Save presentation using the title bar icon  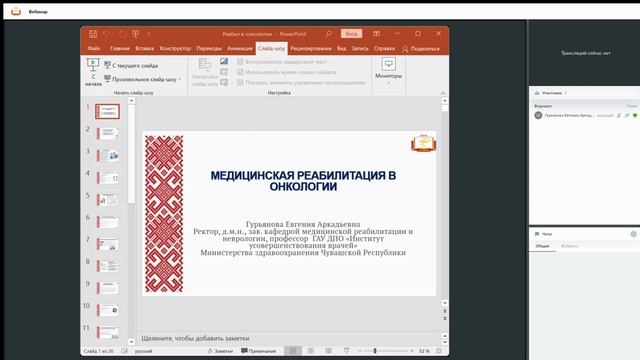coord(93,34)
